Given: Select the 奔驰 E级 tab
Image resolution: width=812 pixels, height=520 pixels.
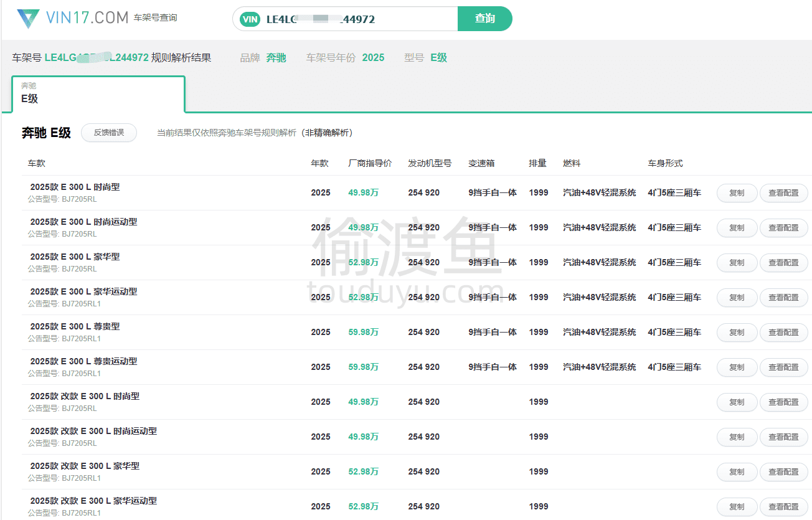Looking at the screenshot, I should click(98, 93).
